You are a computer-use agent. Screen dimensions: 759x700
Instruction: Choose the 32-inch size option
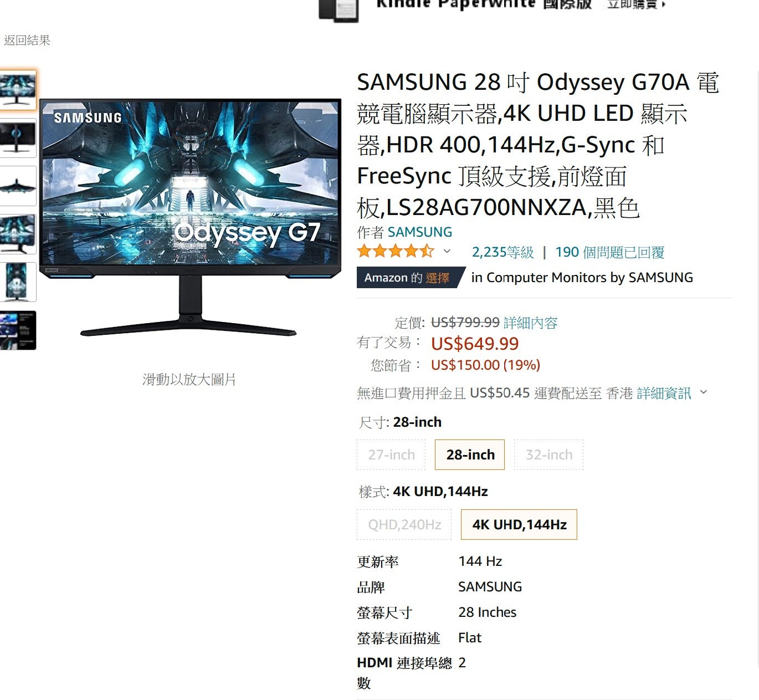pos(548,454)
